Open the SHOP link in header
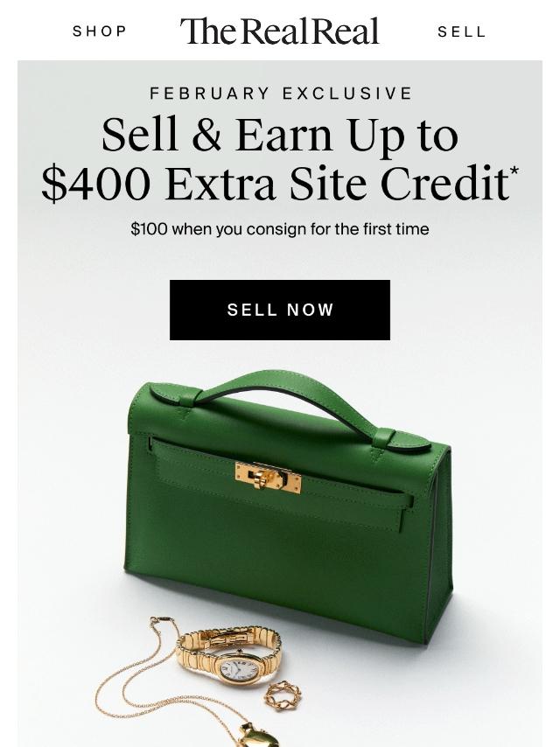Viewport: 560px width, 747px height. tap(99, 31)
